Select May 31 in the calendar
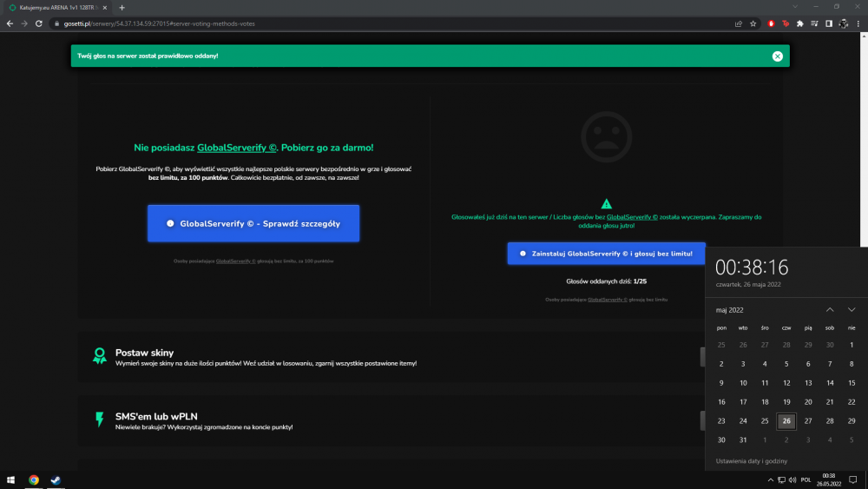 743,439
